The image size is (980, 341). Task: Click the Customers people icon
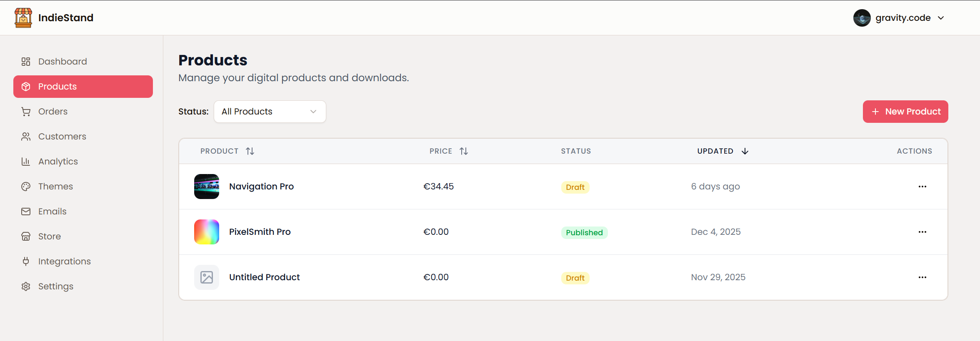click(26, 137)
